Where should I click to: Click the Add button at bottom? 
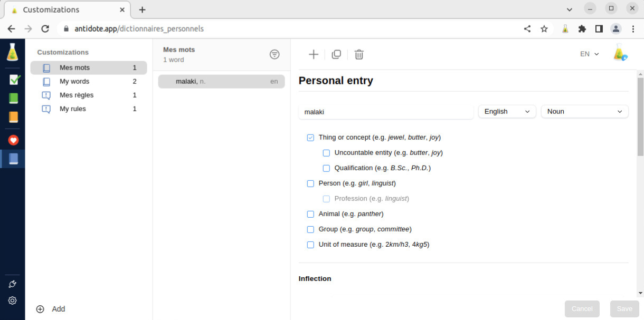pyautogui.click(x=51, y=309)
